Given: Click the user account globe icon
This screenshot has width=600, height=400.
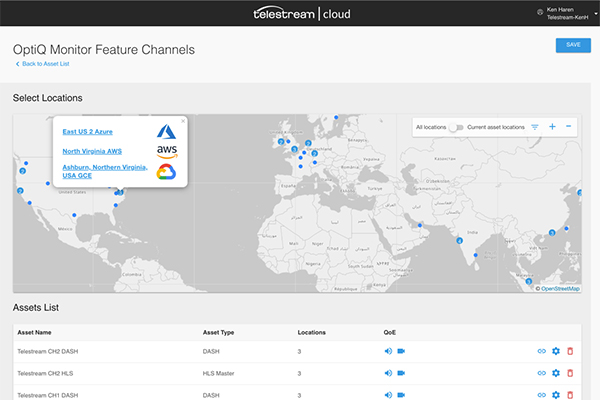Looking at the screenshot, I should click(x=540, y=12).
